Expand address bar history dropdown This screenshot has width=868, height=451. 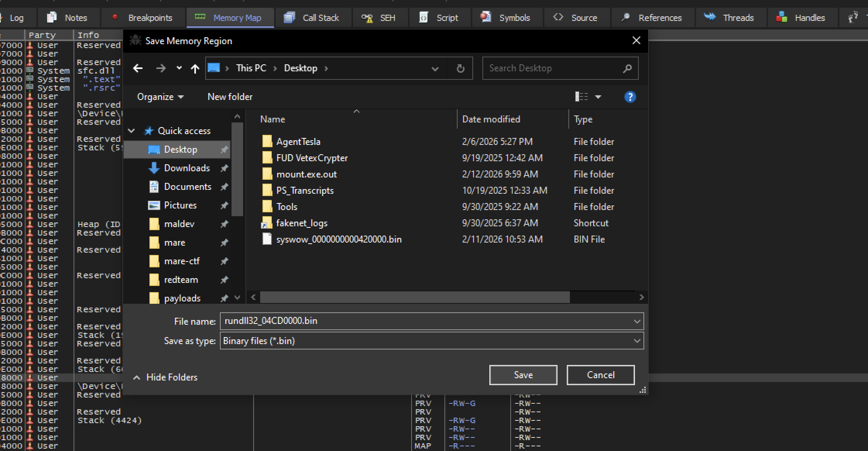tap(435, 69)
